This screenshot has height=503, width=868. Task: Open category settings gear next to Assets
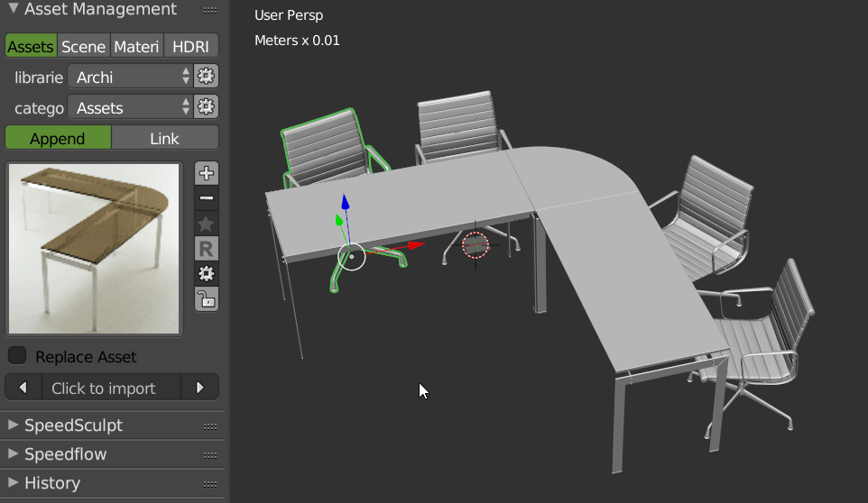click(x=206, y=106)
